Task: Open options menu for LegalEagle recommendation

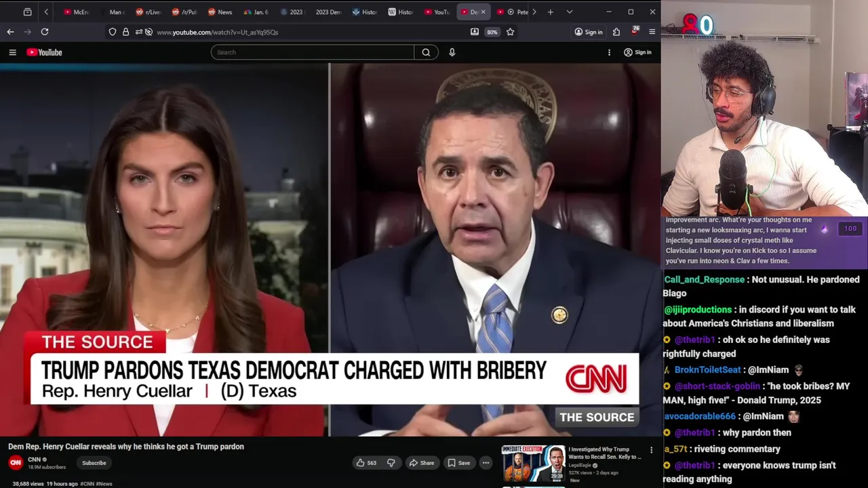Action: click(x=652, y=450)
